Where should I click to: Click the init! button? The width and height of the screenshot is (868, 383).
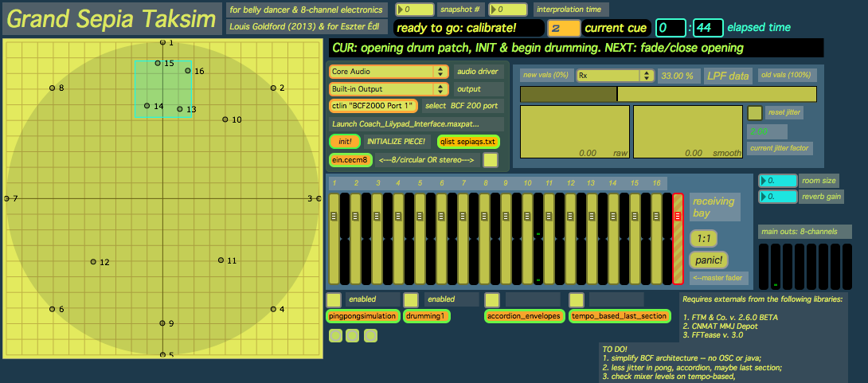[x=344, y=141]
